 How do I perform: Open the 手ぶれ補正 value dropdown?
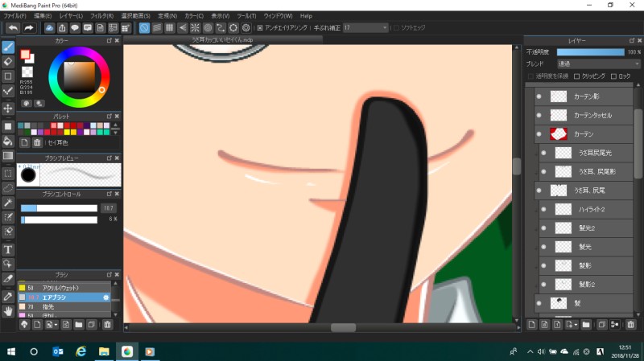point(365,28)
